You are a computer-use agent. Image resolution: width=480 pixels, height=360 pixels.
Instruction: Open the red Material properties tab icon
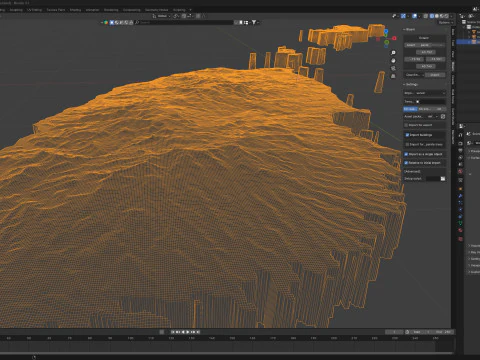click(460, 230)
